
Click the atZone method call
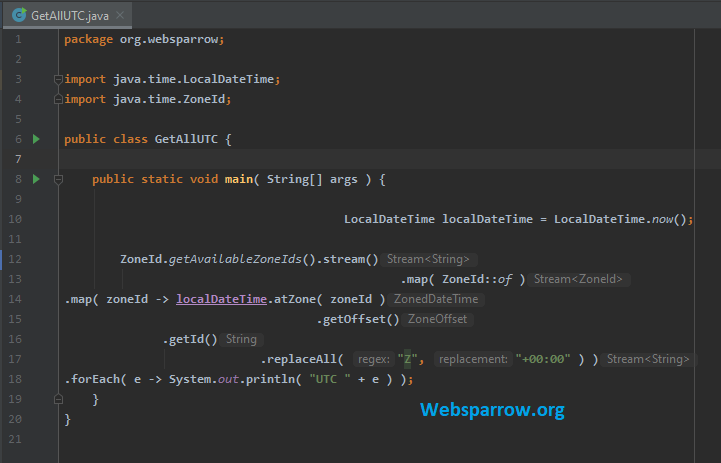click(295, 299)
